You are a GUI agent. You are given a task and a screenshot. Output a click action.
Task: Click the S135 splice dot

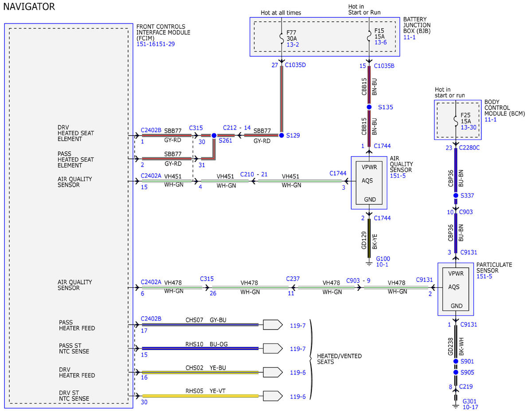point(369,107)
